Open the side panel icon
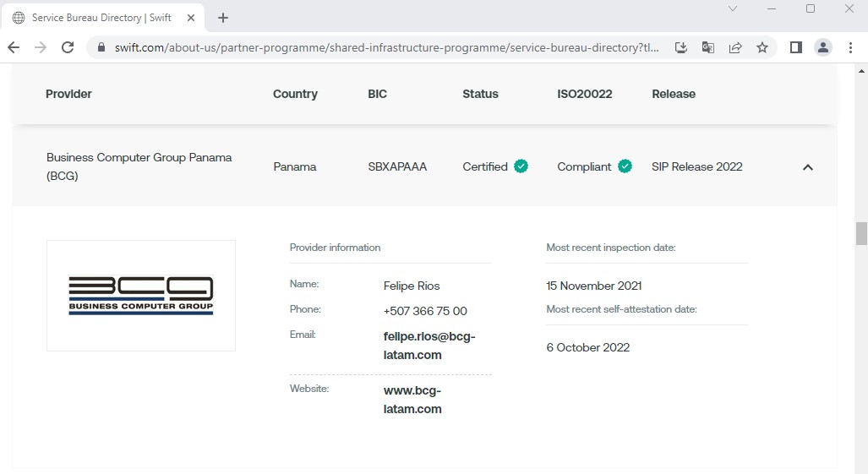This screenshot has height=474, width=868. tap(796, 47)
